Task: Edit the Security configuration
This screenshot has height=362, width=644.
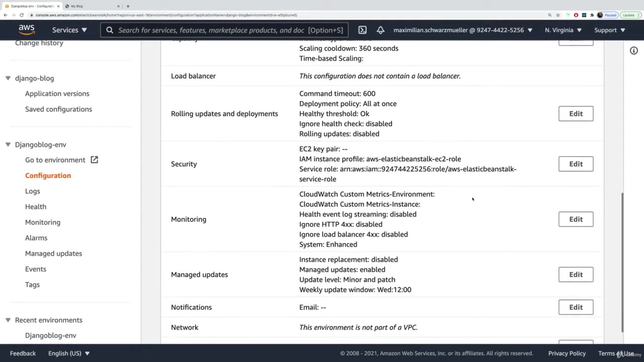Action: (x=576, y=164)
